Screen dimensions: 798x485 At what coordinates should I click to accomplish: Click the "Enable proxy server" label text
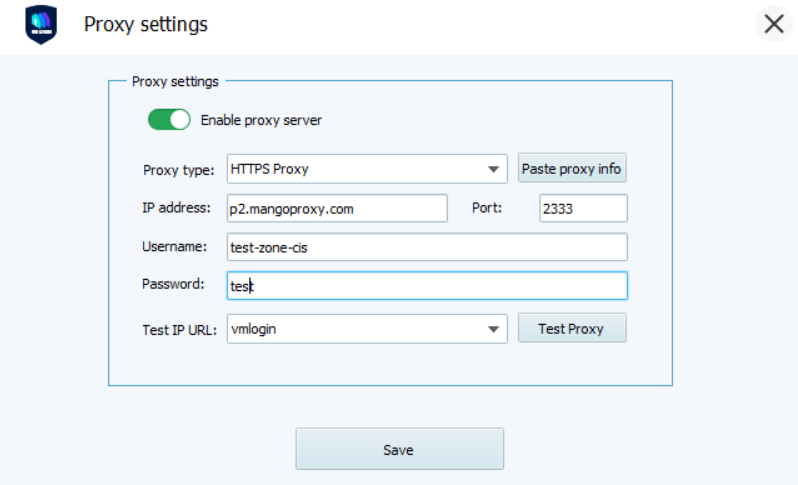click(261, 120)
